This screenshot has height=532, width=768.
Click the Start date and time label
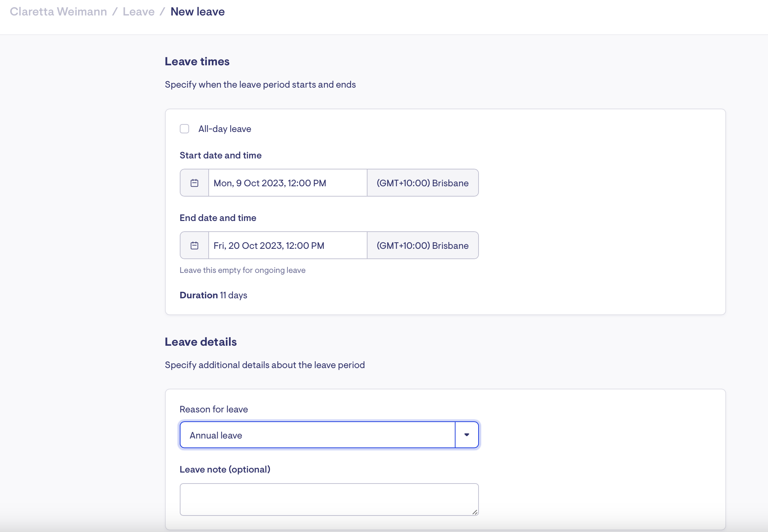pos(220,155)
